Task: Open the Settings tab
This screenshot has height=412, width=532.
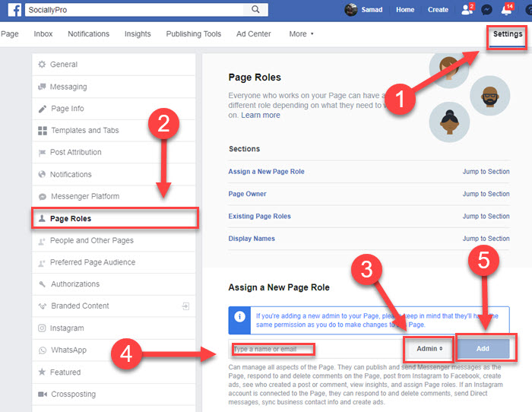Action: point(508,34)
